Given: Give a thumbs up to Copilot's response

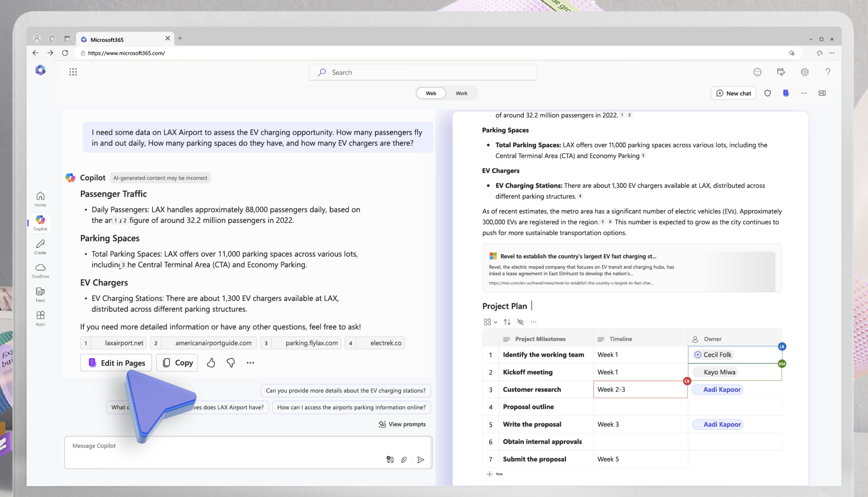Looking at the screenshot, I should (211, 362).
